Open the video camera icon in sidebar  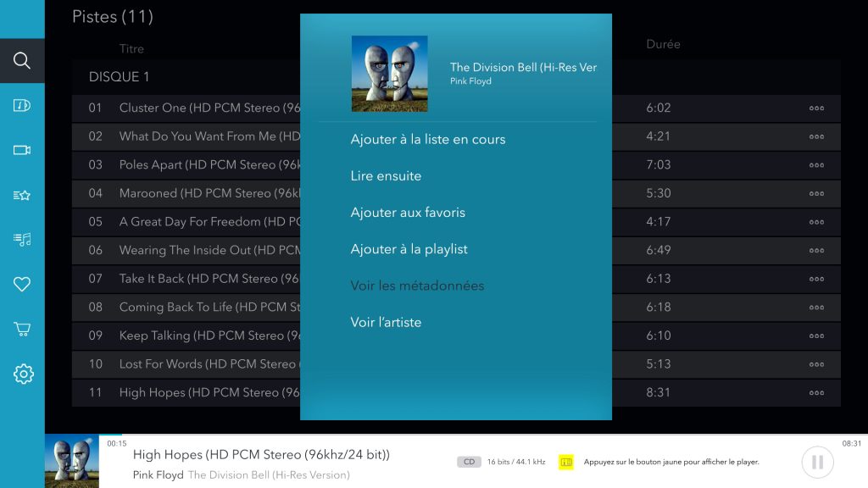point(22,150)
